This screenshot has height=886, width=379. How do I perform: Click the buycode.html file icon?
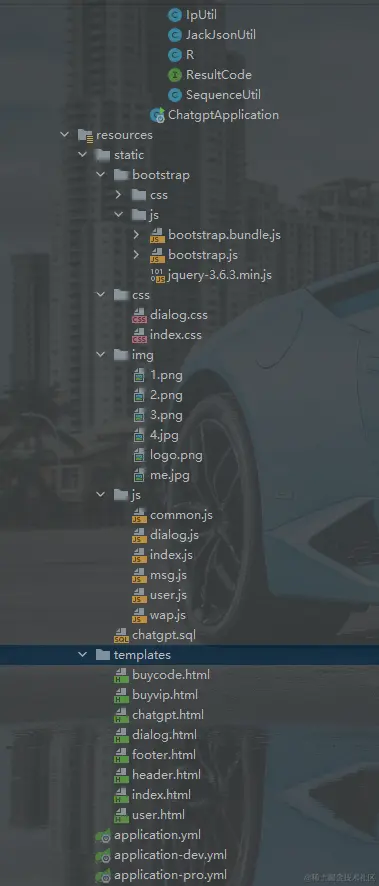[121, 675]
